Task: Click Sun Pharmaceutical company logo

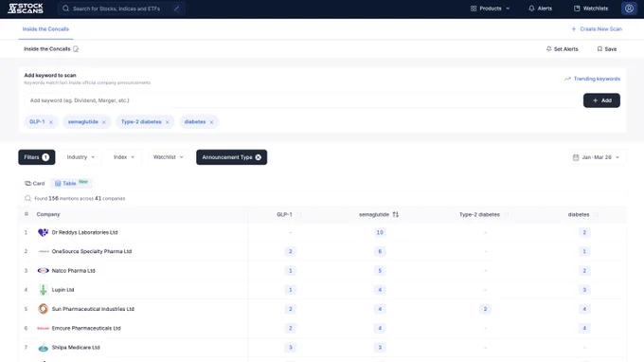Action: (x=44, y=309)
